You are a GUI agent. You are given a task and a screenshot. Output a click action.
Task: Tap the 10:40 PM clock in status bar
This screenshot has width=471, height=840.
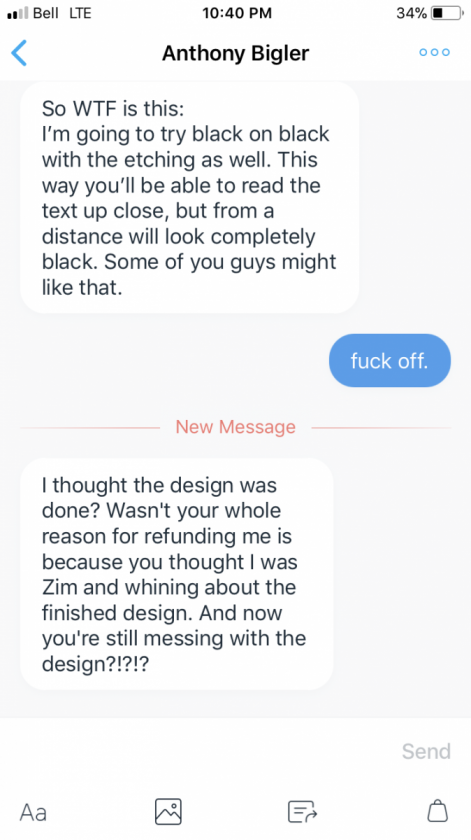(237, 13)
